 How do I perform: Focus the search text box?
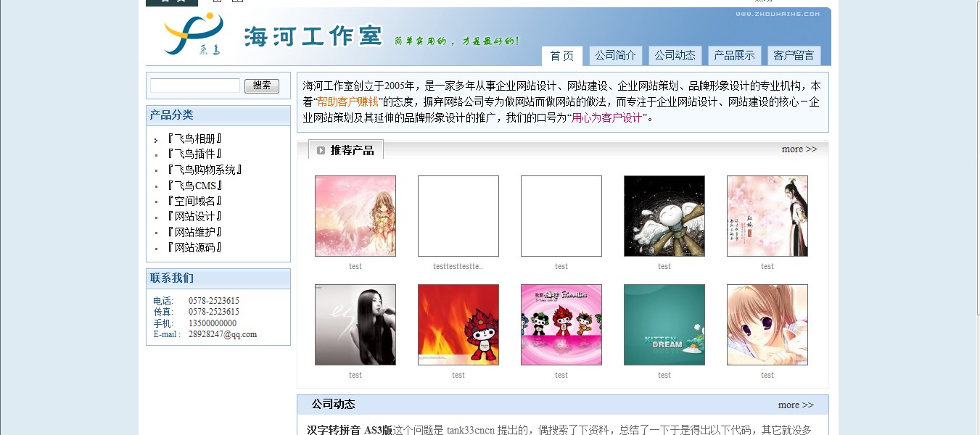tap(195, 86)
